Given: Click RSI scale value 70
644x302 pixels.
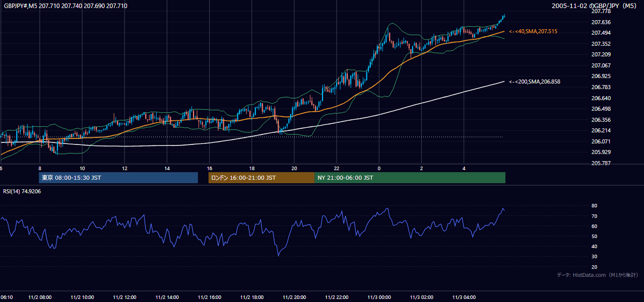Looking at the screenshot, I should [595, 216].
